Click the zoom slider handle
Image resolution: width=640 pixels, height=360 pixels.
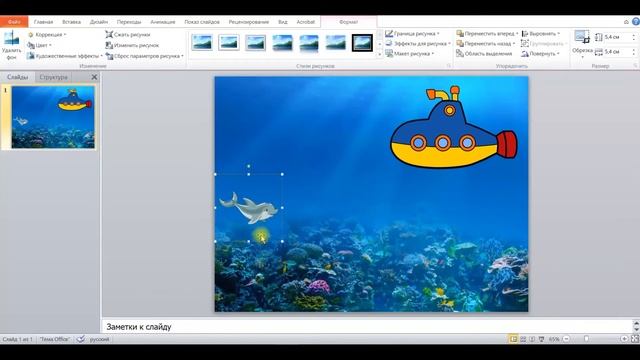[x=587, y=339]
